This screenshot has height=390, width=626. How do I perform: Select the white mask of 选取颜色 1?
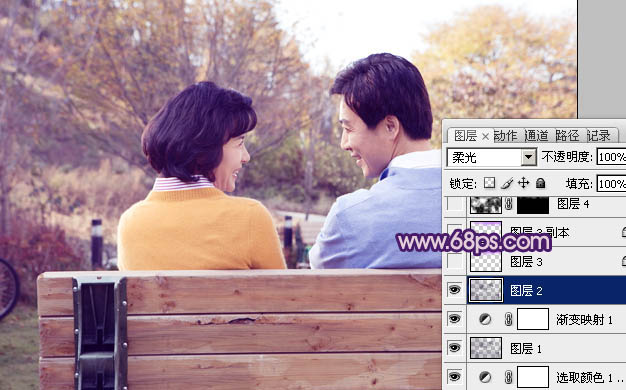tap(533, 377)
